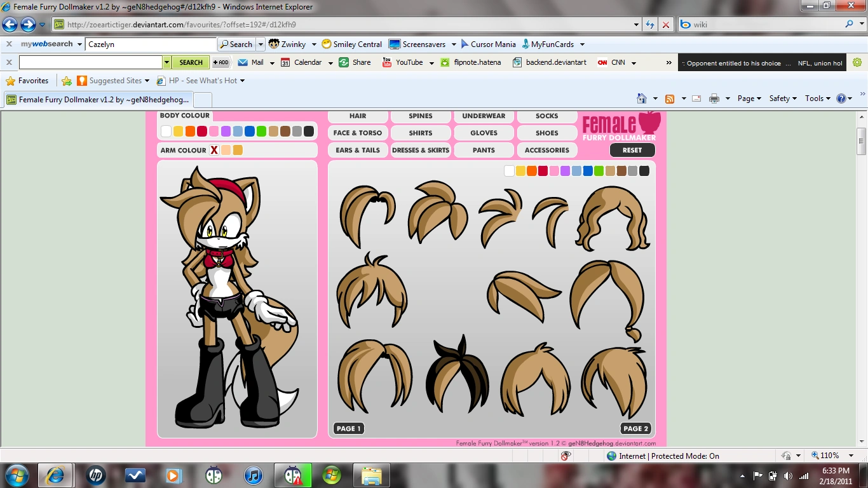
Task: Click the browser Home icon
Action: [642, 98]
